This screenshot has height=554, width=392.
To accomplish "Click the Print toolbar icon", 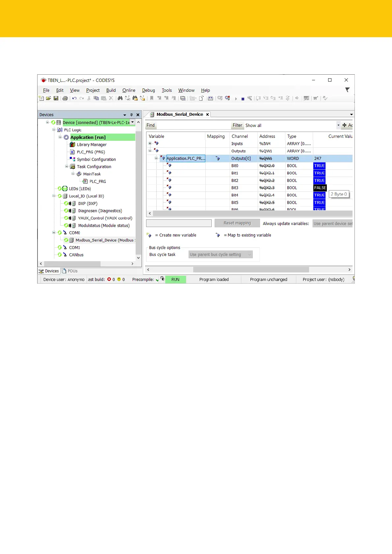I will [65, 98].
